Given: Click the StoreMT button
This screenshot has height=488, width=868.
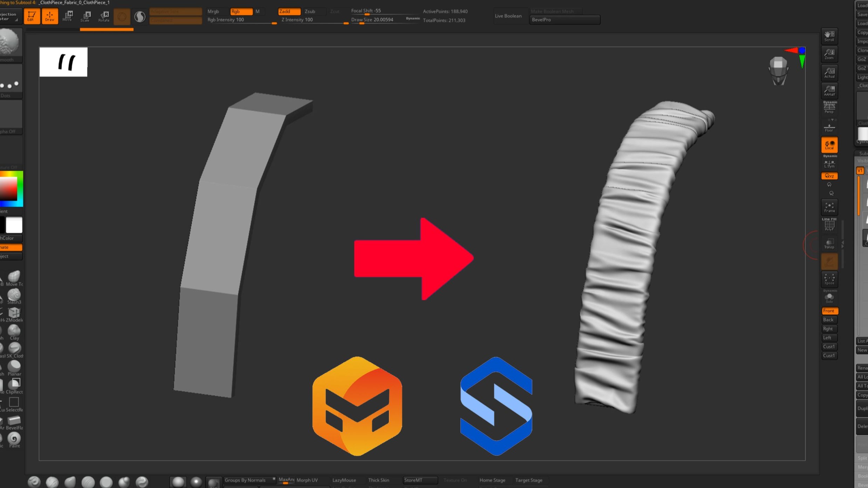Looking at the screenshot, I should [x=420, y=480].
